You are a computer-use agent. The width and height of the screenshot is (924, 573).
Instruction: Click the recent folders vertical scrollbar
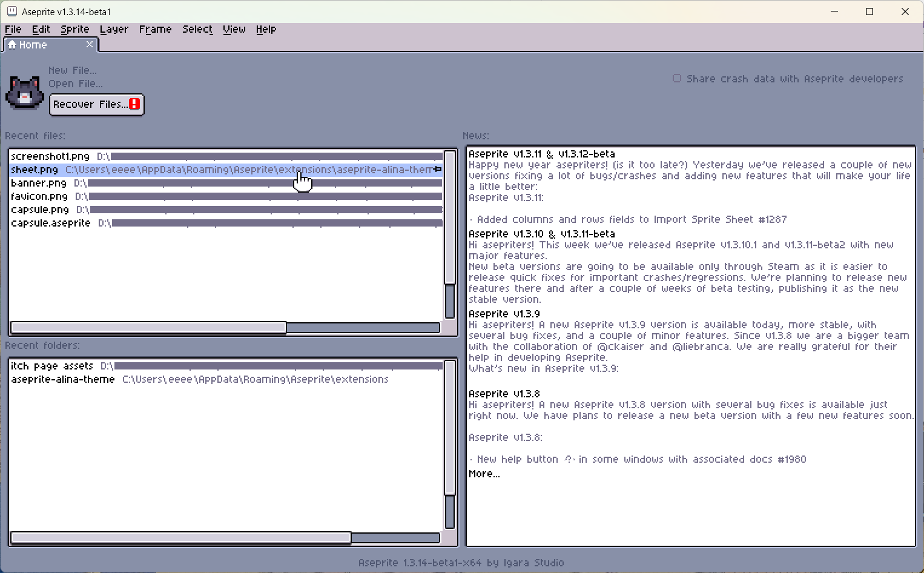450,445
